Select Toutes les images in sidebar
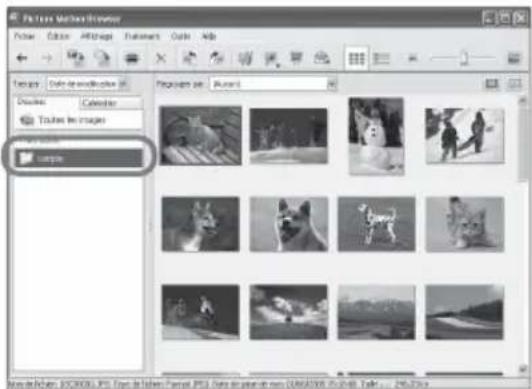Viewport: 532px width, 389px height. pyautogui.click(x=72, y=120)
